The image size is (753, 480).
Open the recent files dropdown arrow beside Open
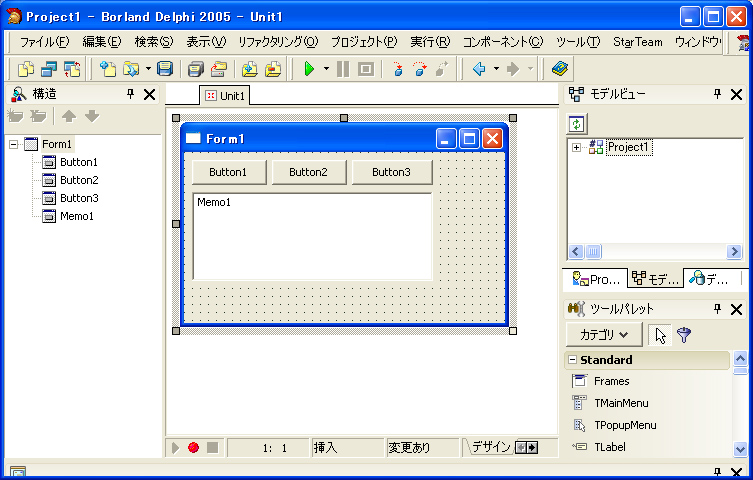pyautogui.click(x=148, y=69)
